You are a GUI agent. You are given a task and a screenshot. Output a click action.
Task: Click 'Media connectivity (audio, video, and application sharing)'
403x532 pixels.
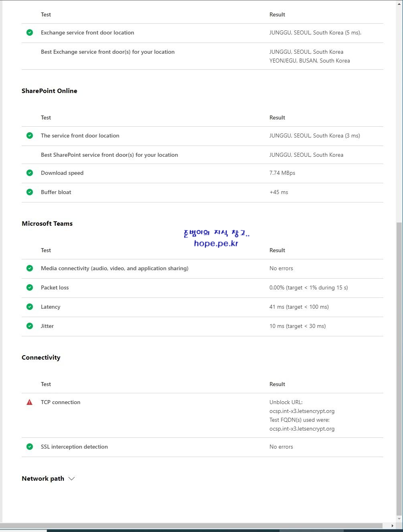click(x=115, y=268)
